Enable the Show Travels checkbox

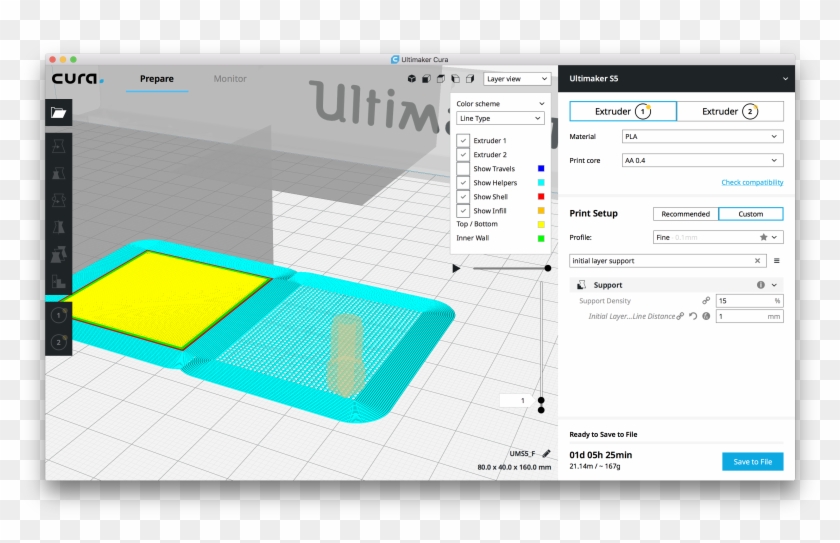(463, 169)
